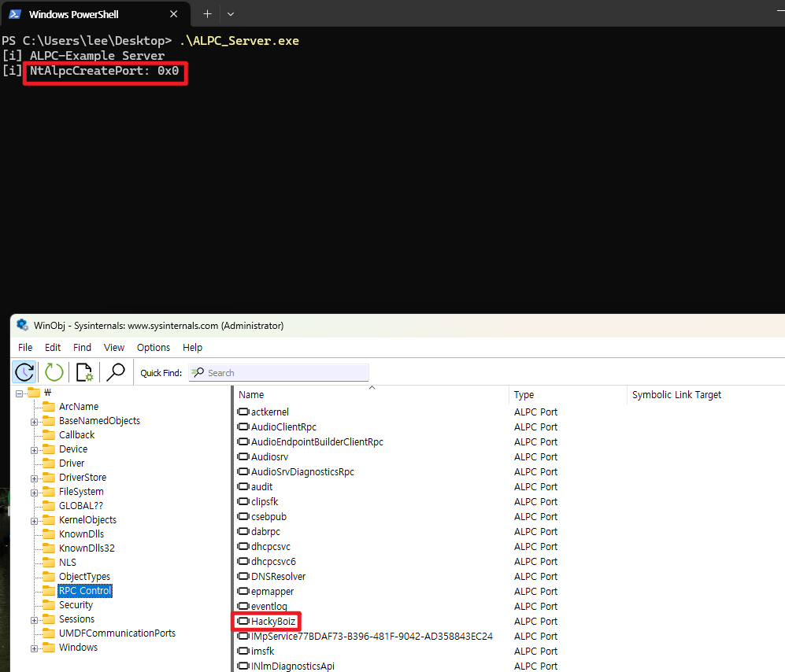The image size is (785, 672).
Task: Click the green refresh icon
Action: pyautogui.click(x=53, y=371)
